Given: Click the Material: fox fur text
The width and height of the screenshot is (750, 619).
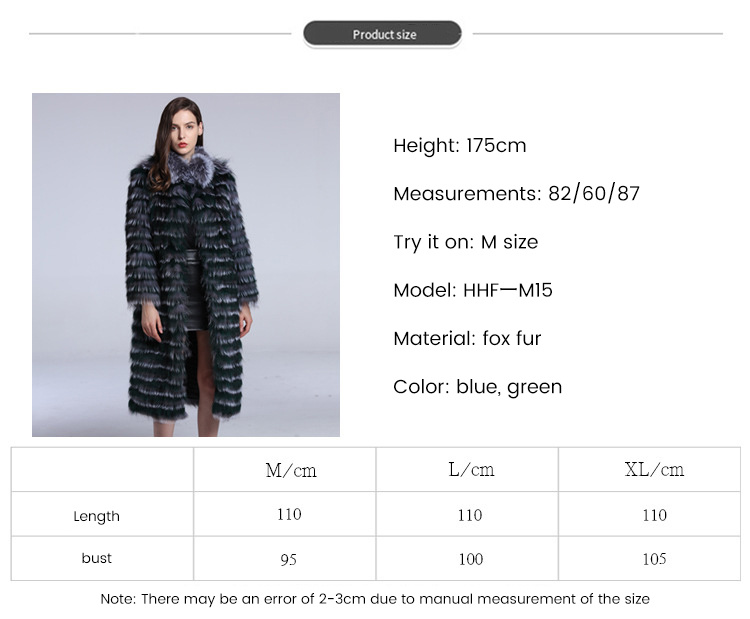Looking at the screenshot, I should pos(467,339).
